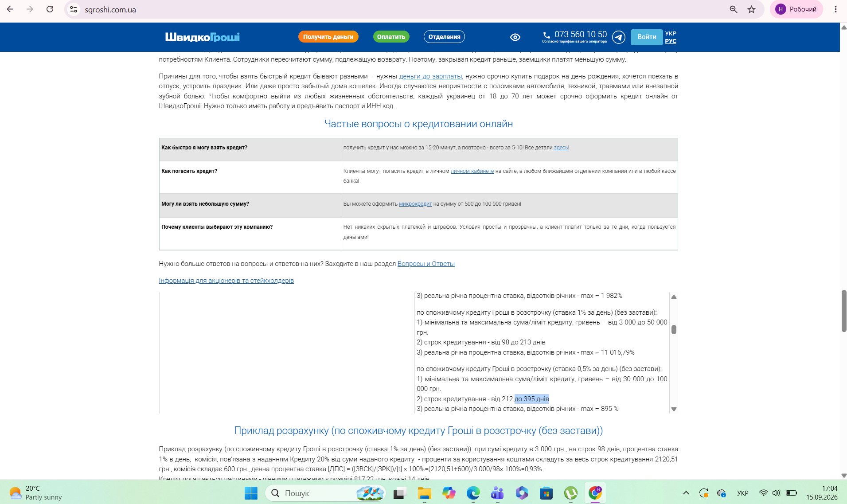Click the phone icon by 073 560 10 50
The image size is (847, 504).
click(x=546, y=35)
